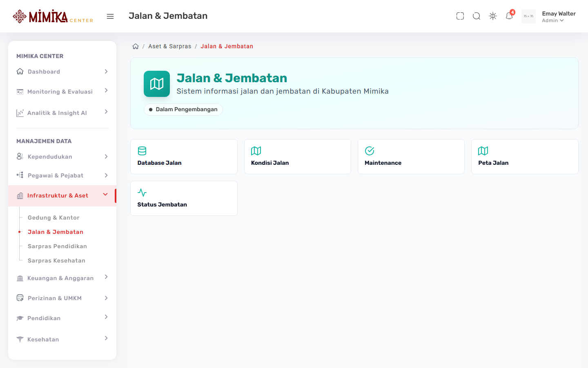Image resolution: width=588 pixels, height=368 pixels.
Task: Click the Dashboard home icon
Action: pyautogui.click(x=20, y=72)
